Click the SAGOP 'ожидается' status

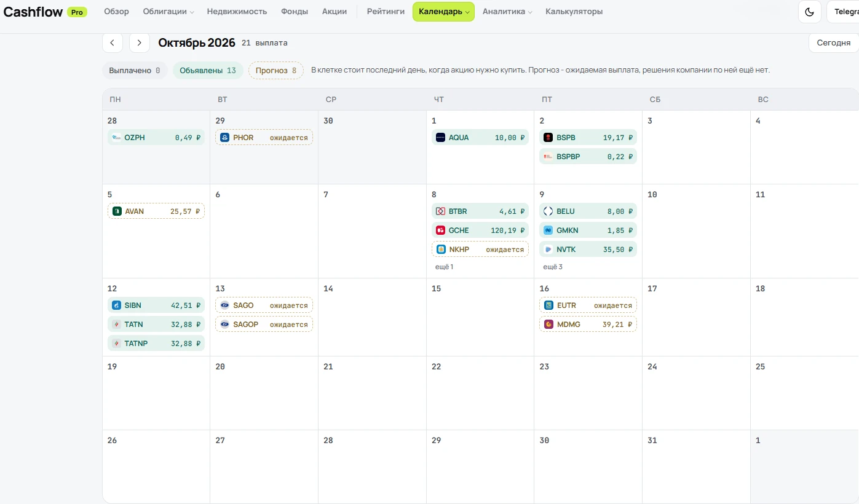click(289, 325)
